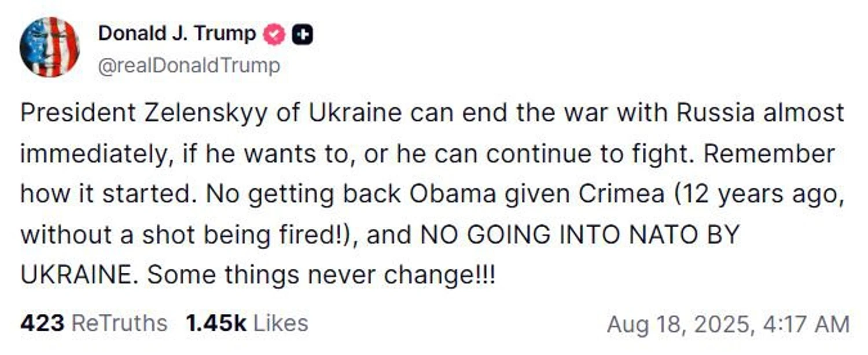Open the @realDonaldTrump handle link
The width and height of the screenshot is (868, 355).
(189, 66)
